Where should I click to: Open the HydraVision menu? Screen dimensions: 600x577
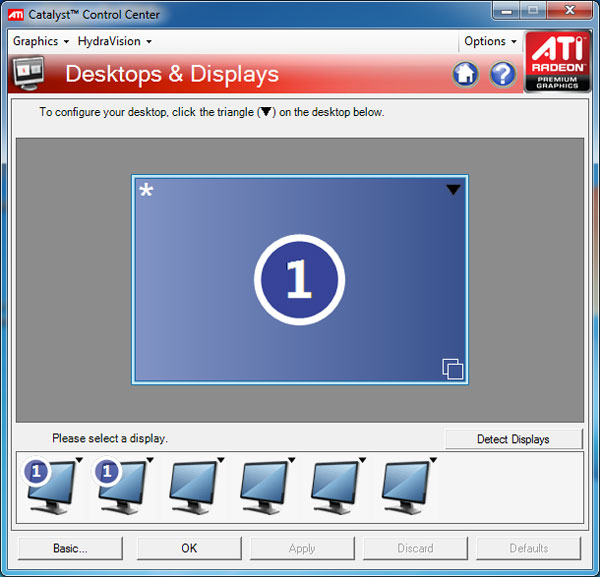pyautogui.click(x=114, y=41)
